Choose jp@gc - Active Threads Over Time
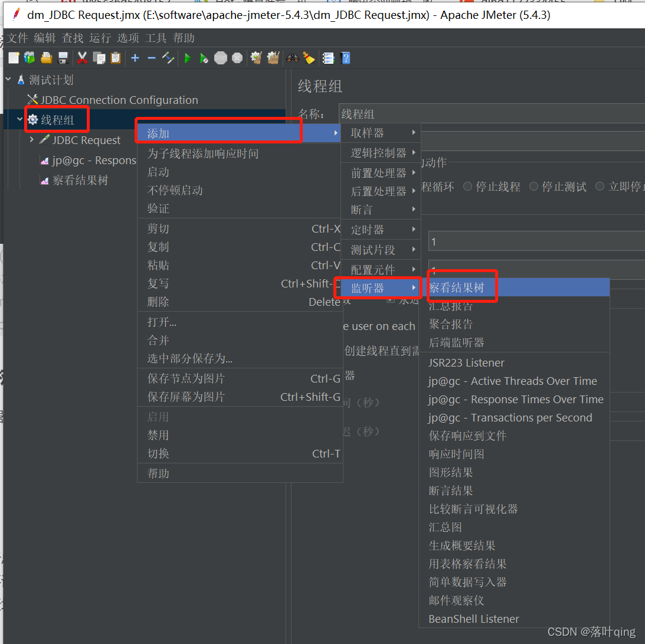This screenshot has width=645, height=644. (514, 381)
